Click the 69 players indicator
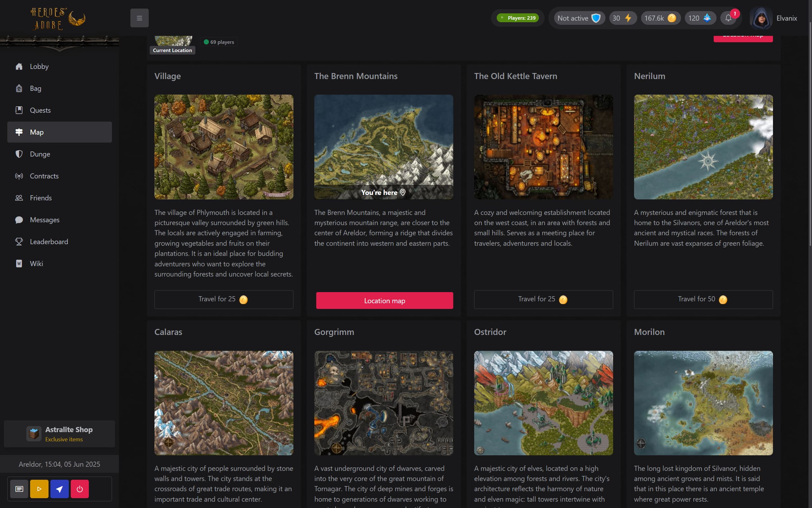Screen dimensions: 812x508 219,42
